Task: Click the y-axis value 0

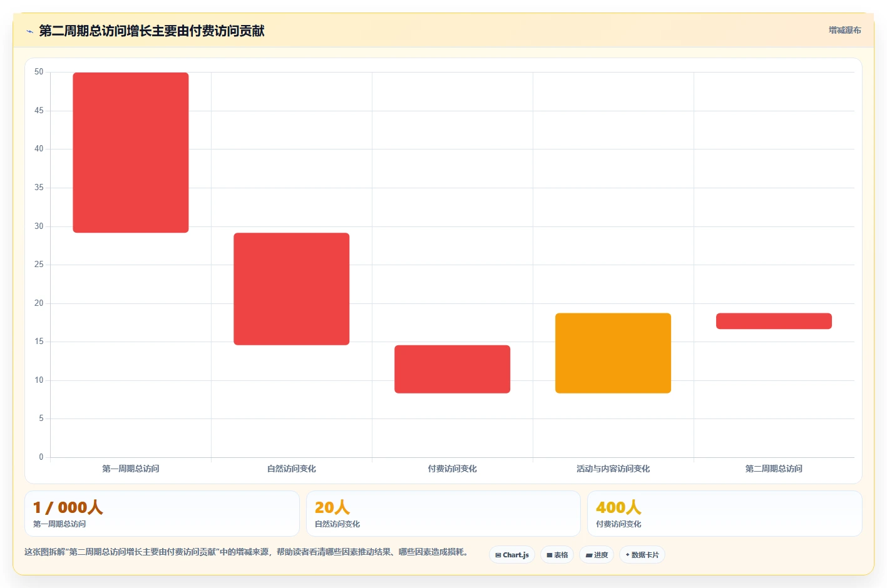Action: (x=41, y=457)
